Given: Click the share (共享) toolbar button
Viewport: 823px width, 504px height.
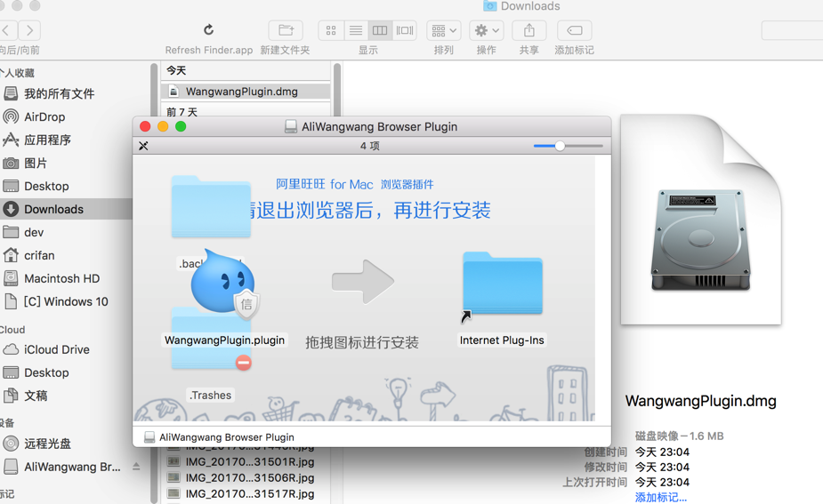Looking at the screenshot, I should pos(529,30).
